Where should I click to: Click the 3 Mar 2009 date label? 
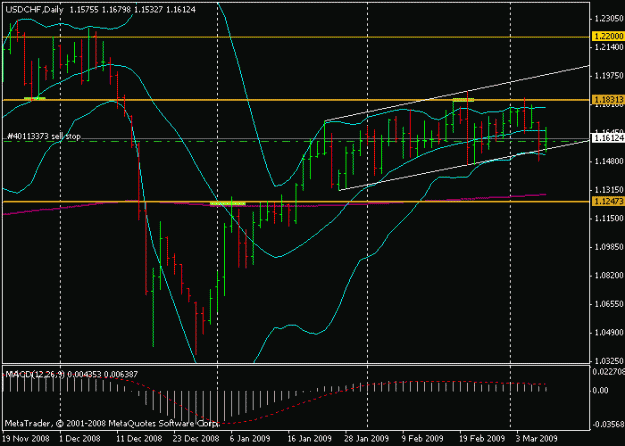click(x=537, y=439)
